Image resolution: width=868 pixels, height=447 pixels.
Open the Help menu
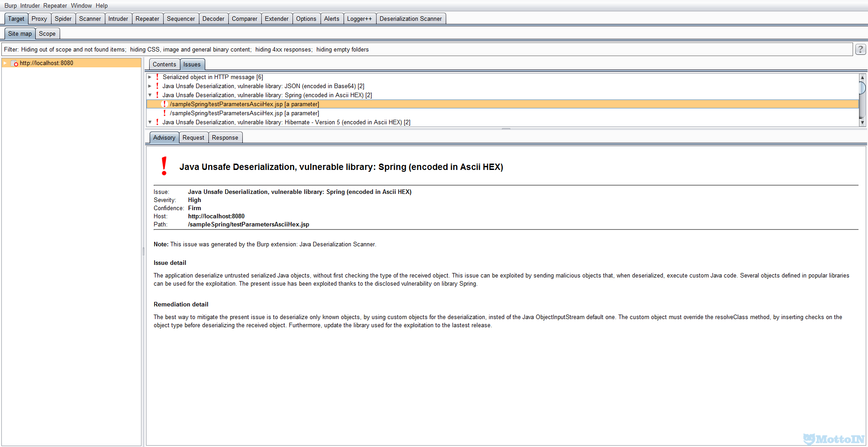point(102,5)
